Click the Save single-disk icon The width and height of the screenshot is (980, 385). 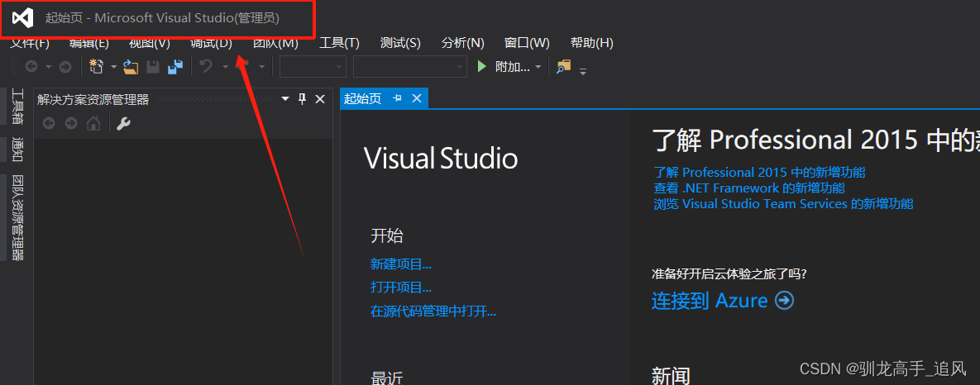click(153, 67)
